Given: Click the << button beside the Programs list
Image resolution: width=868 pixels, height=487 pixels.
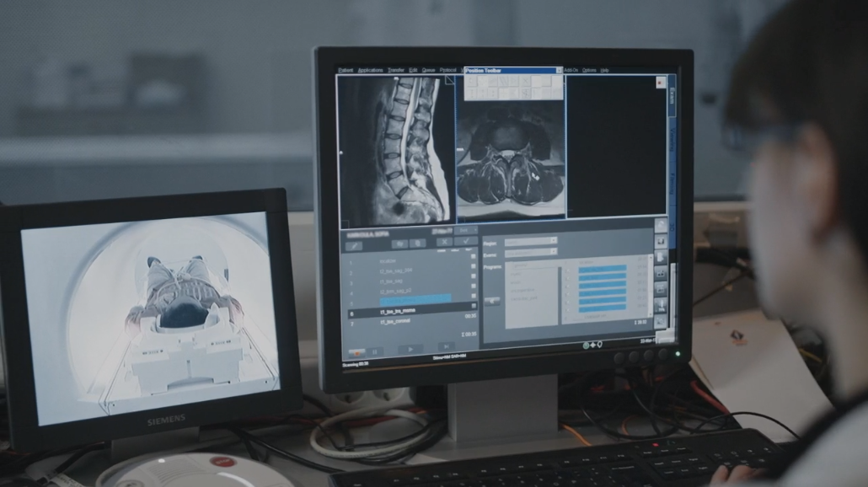Looking at the screenshot, I should pyautogui.click(x=491, y=301).
